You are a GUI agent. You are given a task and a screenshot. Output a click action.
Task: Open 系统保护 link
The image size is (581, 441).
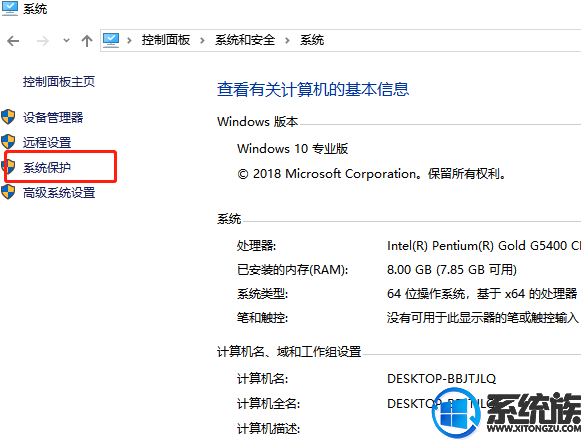[47, 168]
